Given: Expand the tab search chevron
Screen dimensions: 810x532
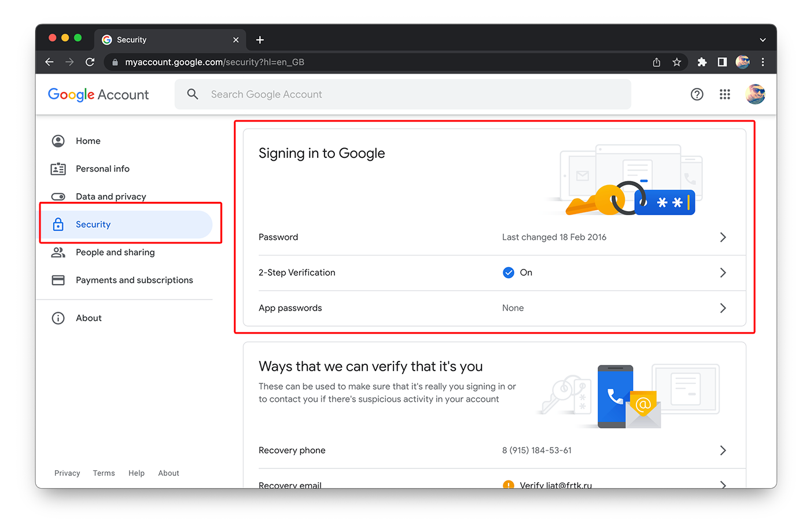Looking at the screenshot, I should click(x=763, y=40).
